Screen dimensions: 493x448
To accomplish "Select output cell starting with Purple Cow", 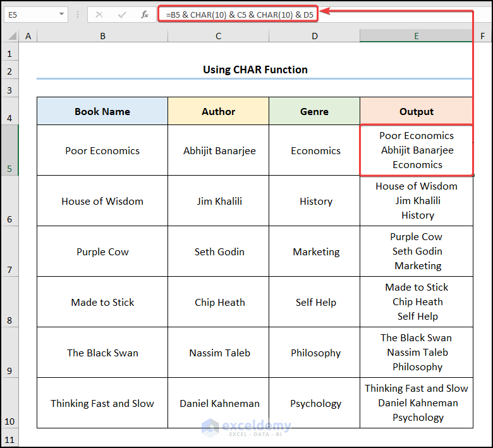I will (417, 251).
